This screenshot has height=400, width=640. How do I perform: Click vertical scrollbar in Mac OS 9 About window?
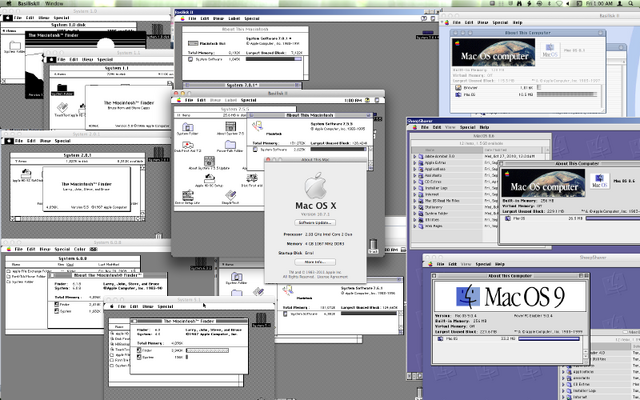point(585,349)
